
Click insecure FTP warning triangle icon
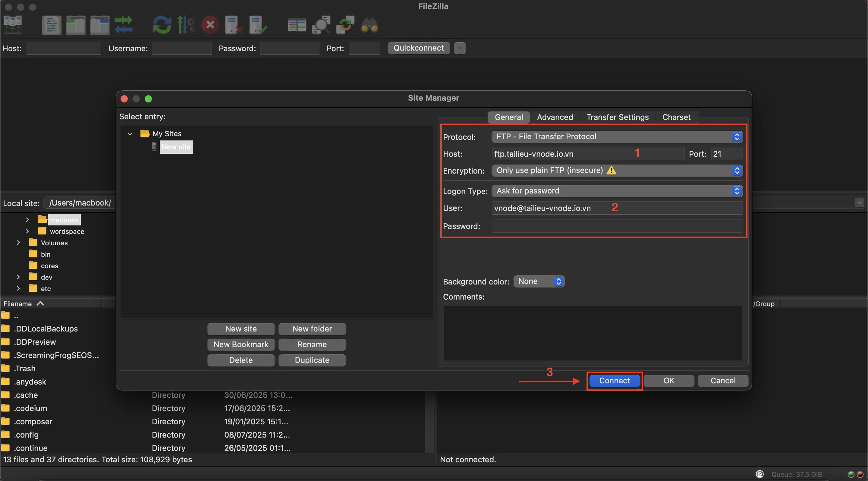pos(611,170)
